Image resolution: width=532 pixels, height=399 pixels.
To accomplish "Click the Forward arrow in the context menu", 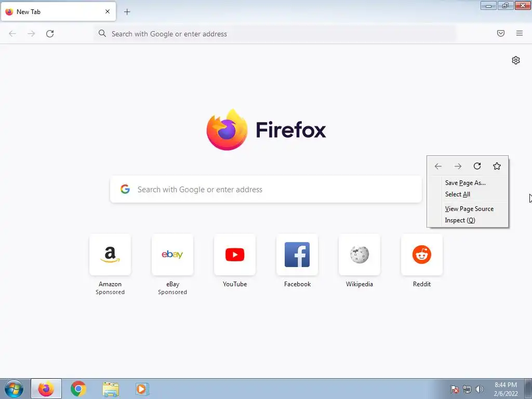I will [x=458, y=166].
